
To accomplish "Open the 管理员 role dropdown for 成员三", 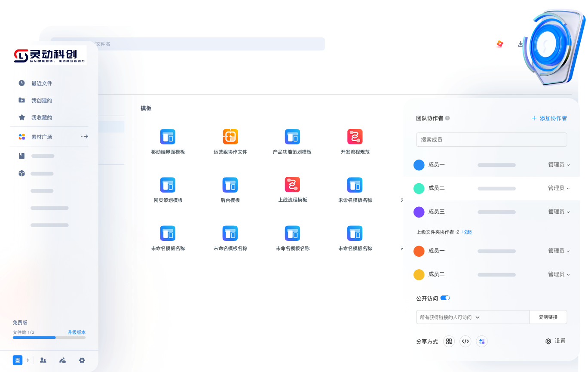I will (x=559, y=212).
